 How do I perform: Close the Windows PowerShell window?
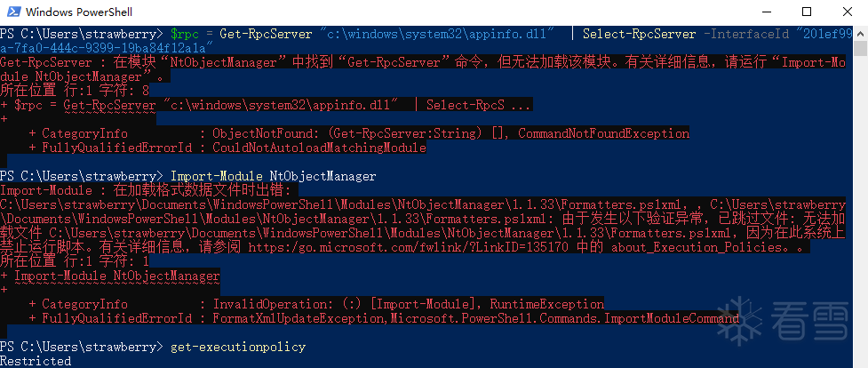coord(847,12)
